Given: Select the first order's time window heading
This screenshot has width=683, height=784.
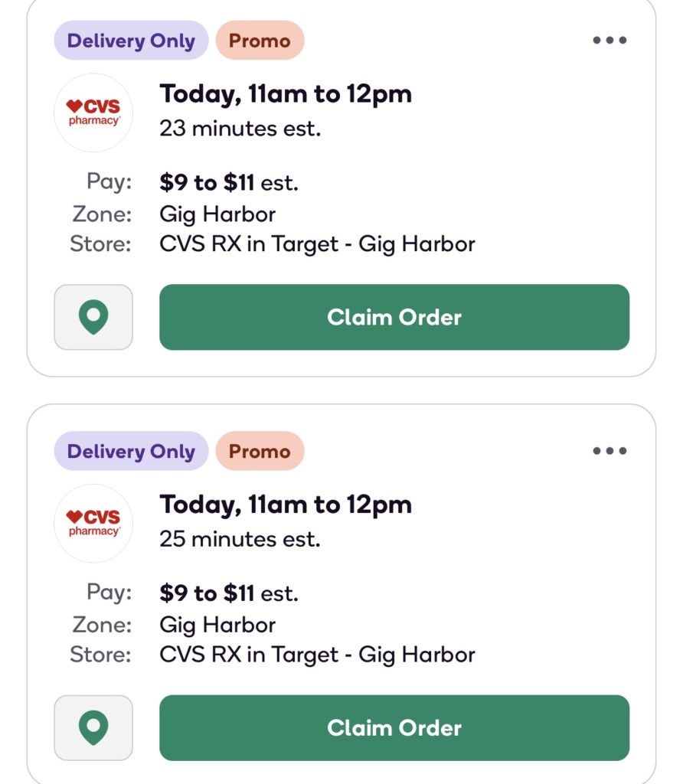Looking at the screenshot, I should click(x=286, y=94).
